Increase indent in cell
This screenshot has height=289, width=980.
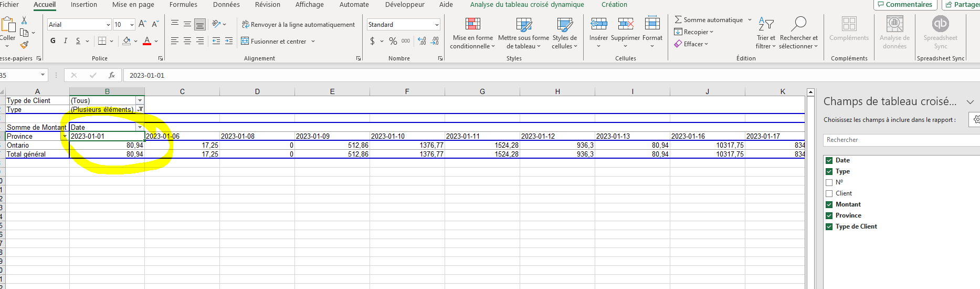pyautogui.click(x=229, y=41)
